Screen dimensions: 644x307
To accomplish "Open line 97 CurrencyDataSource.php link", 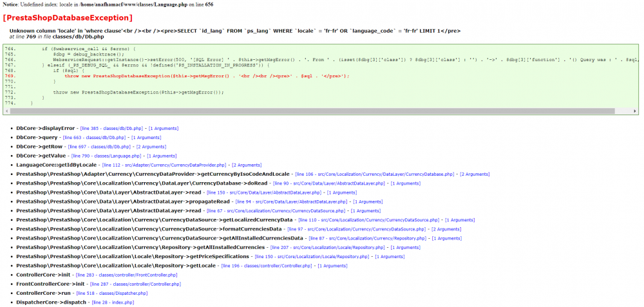I will tap(357, 229).
